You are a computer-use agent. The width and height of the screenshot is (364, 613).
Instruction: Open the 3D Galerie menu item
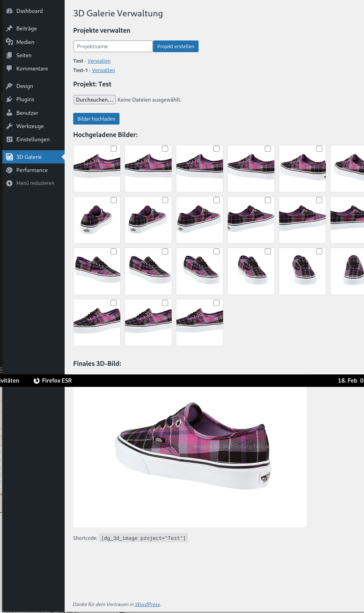(29, 157)
